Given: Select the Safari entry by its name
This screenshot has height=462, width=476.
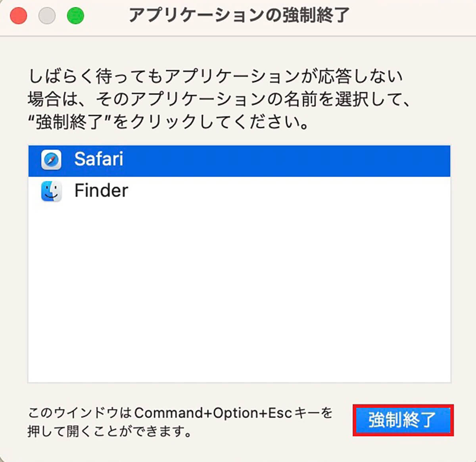Looking at the screenshot, I should tap(99, 159).
